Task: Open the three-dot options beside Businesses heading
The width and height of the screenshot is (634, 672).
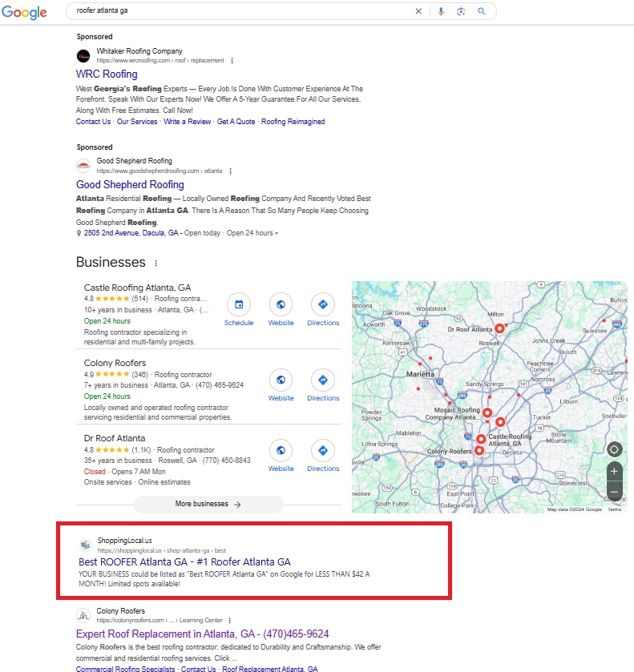Action: tap(155, 263)
